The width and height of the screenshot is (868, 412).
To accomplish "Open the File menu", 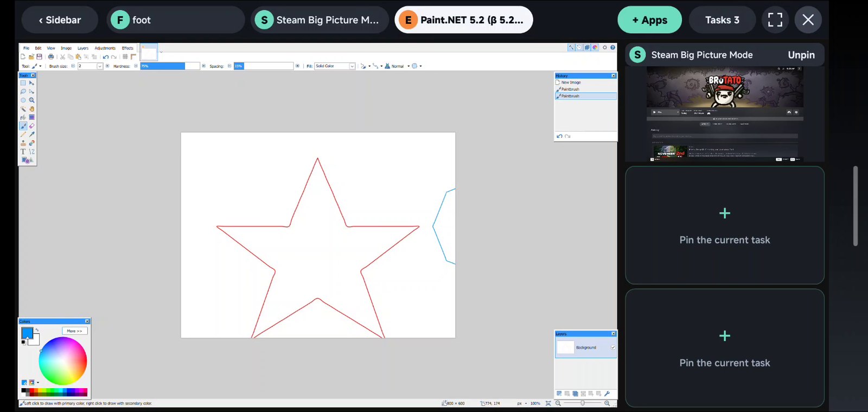I will tap(26, 48).
